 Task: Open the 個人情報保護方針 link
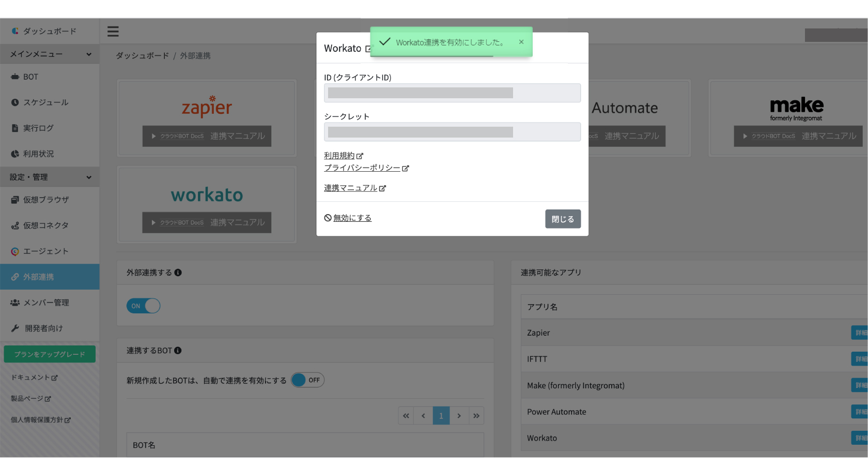41,420
